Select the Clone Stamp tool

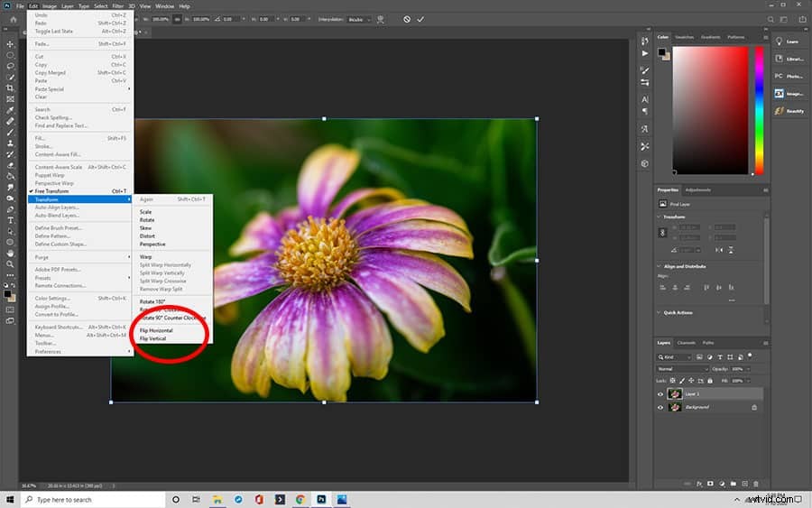10,143
